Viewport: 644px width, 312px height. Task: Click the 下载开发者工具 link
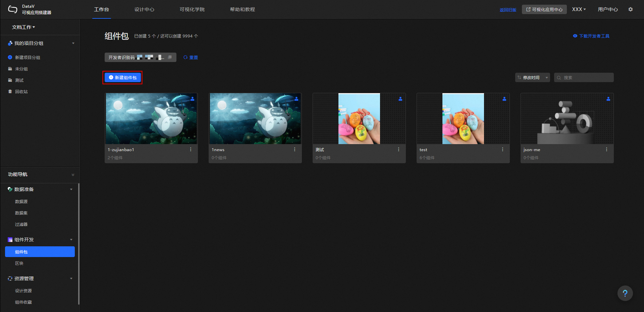tap(591, 36)
